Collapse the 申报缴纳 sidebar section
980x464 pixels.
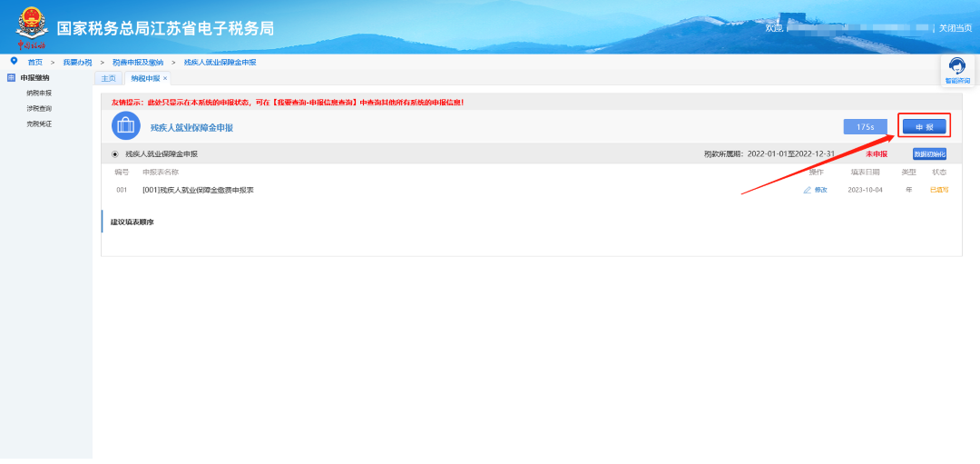37,78
